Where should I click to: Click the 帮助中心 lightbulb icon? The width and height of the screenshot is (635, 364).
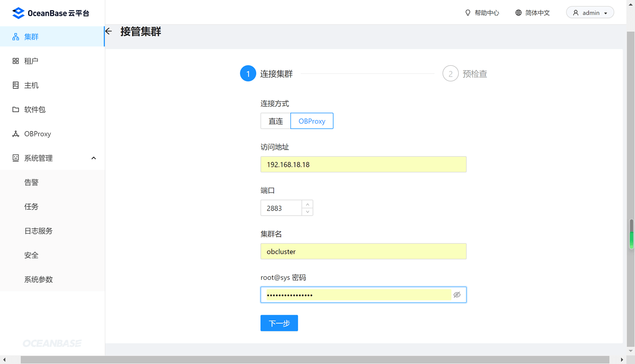click(468, 12)
